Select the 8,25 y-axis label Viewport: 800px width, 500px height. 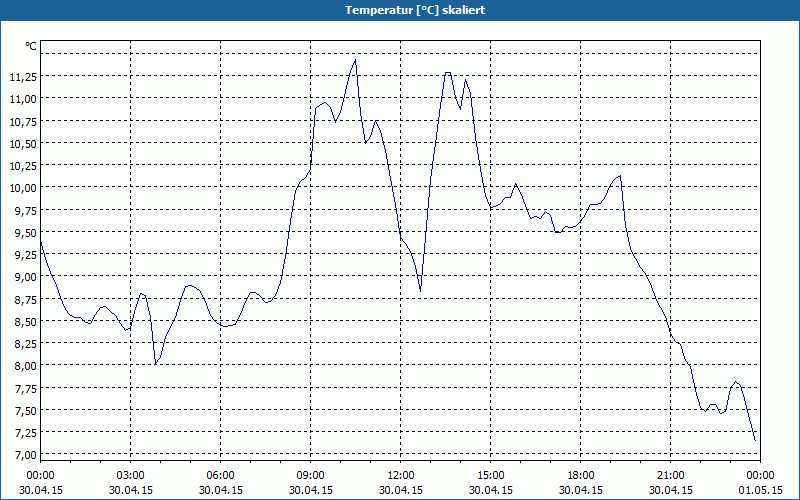26,344
